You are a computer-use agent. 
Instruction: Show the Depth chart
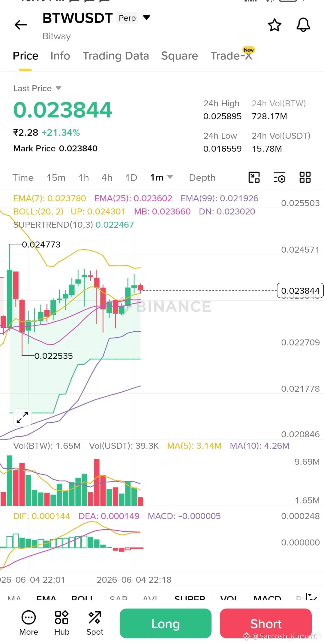click(x=202, y=178)
